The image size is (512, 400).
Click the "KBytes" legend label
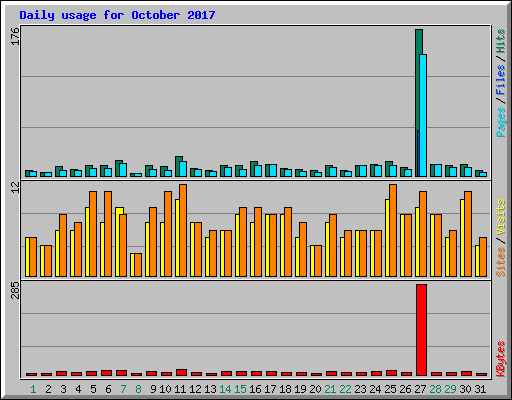500,359
